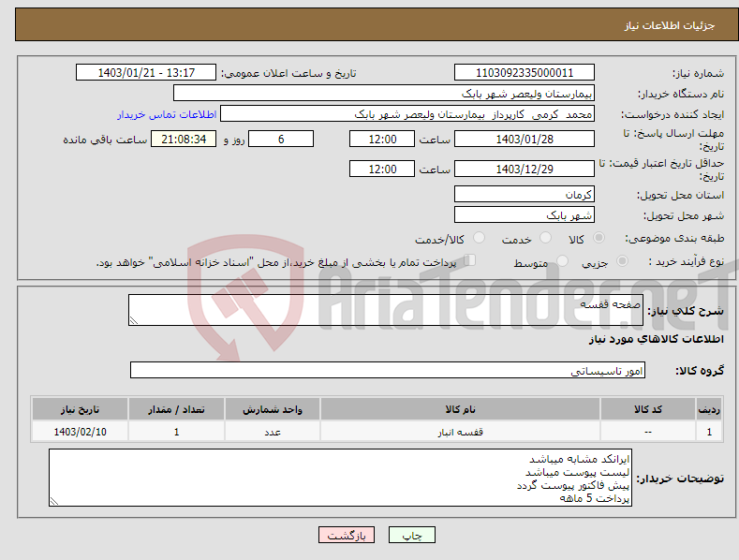Image resolution: width=739 pixels, height=560 pixels.
Task: Click the need date cell 1403/02/10
Action: [x=81, y=432]
